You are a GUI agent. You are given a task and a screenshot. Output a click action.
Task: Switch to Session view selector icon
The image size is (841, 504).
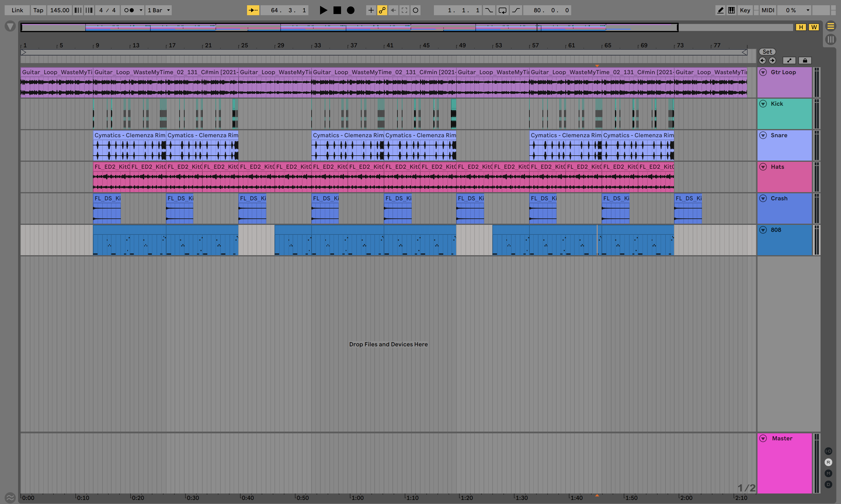[x=830, y=39]
